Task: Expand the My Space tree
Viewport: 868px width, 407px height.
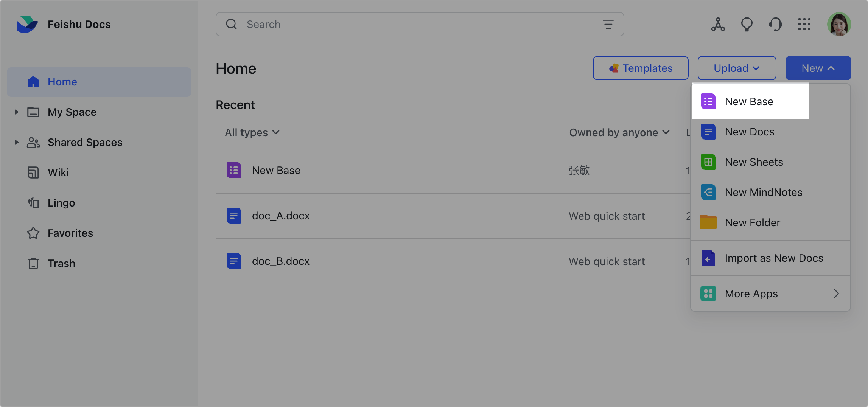Action: pyautogui.click(x=17, y=112)
